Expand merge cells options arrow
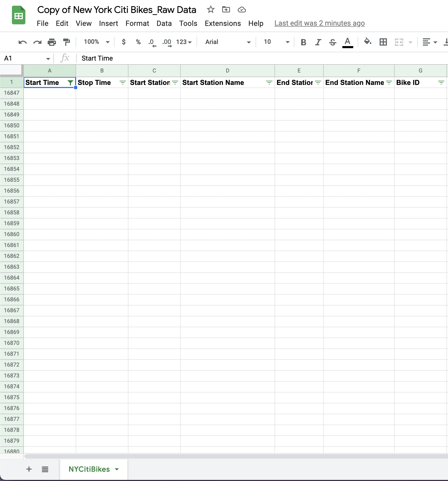This screenshot has width=448, height=481. tap(410, 42)
